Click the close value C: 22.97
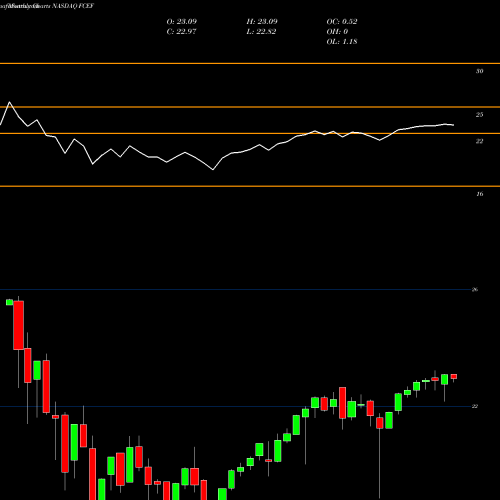The image size is (500, 500). (181, 32)
